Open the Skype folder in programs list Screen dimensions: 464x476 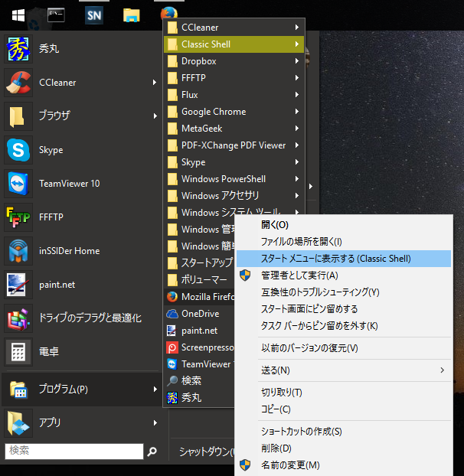click(234, 162)
